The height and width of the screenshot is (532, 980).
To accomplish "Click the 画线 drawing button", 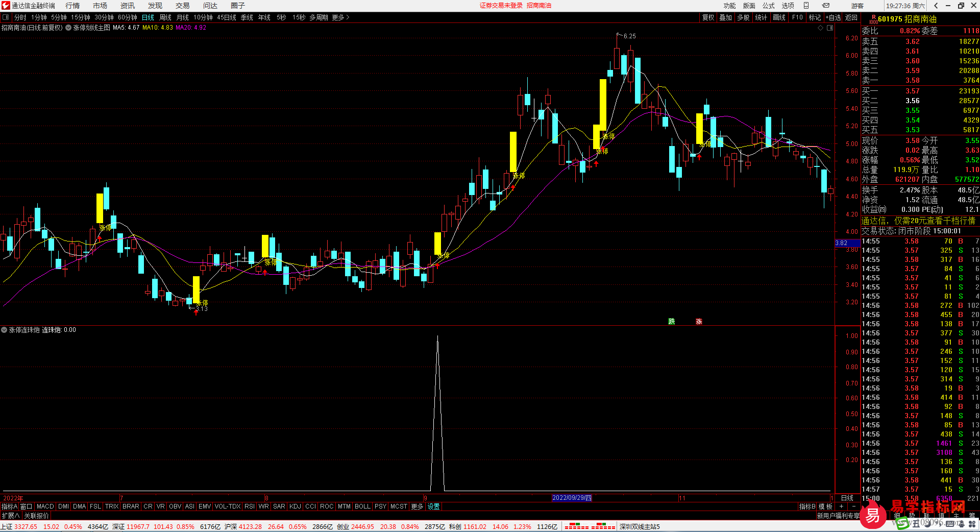I will pyautogui.click(x=779, y=17).
